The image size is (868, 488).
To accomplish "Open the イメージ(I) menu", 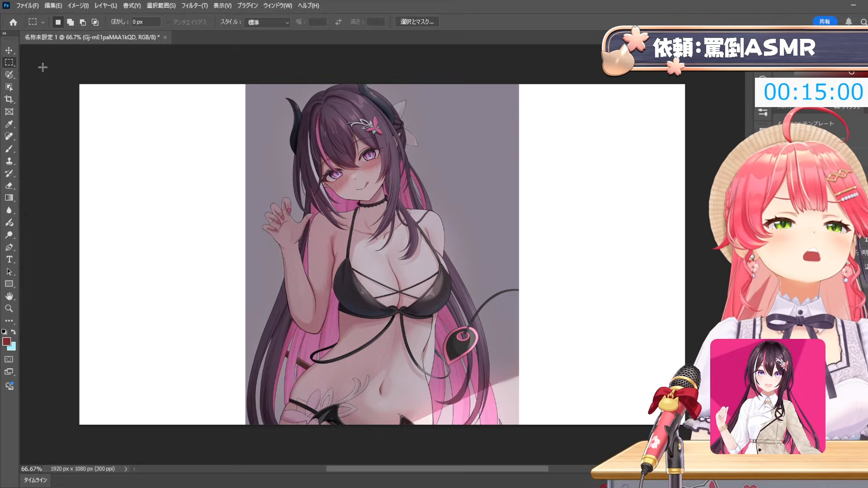I will pos(78,5).
